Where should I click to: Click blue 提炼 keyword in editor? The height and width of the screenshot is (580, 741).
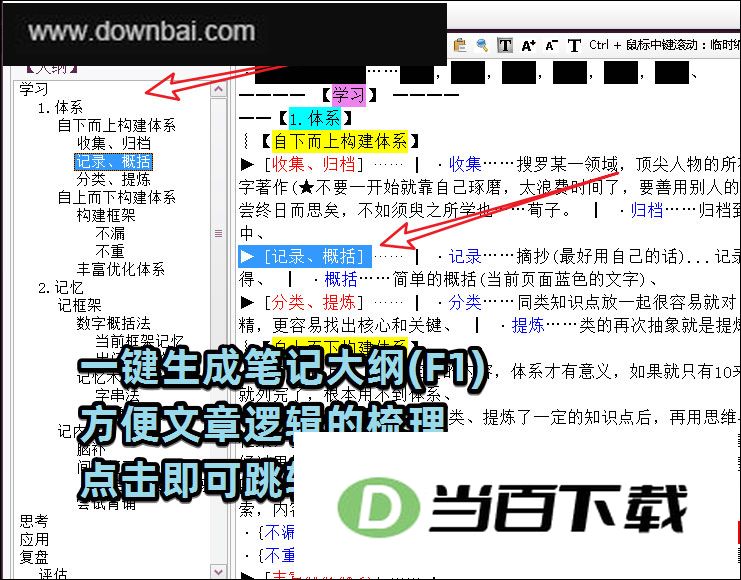tap(528, 325)
